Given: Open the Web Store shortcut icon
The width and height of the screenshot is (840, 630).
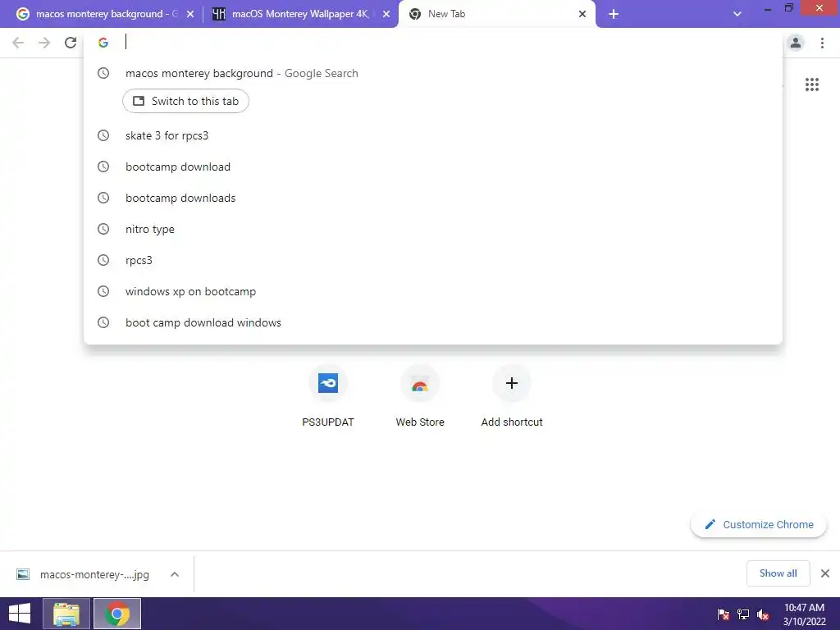Looking at the screenshot, I should coord(419,383).
